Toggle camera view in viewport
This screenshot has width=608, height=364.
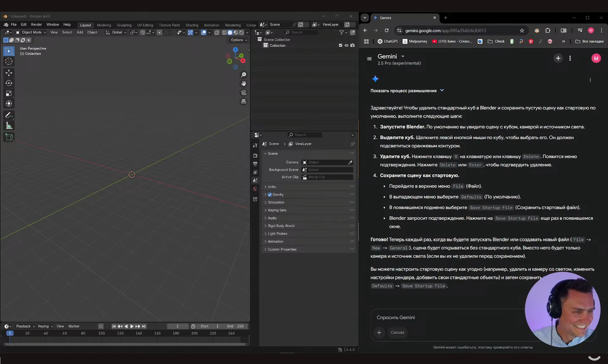click(x=244, y=92)
